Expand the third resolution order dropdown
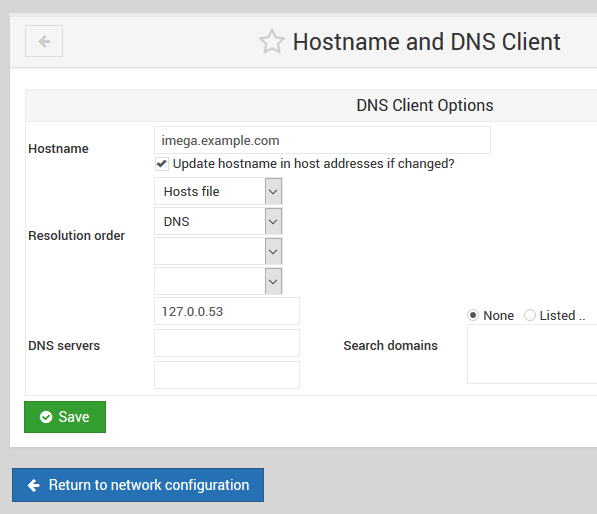597x514 pixels. coord(218,251)
